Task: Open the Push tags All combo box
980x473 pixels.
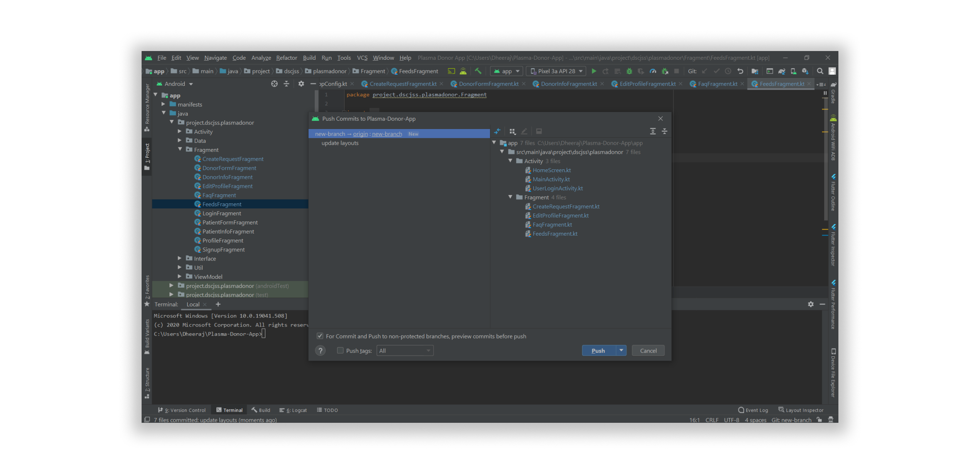Action: tap(404, 351)
